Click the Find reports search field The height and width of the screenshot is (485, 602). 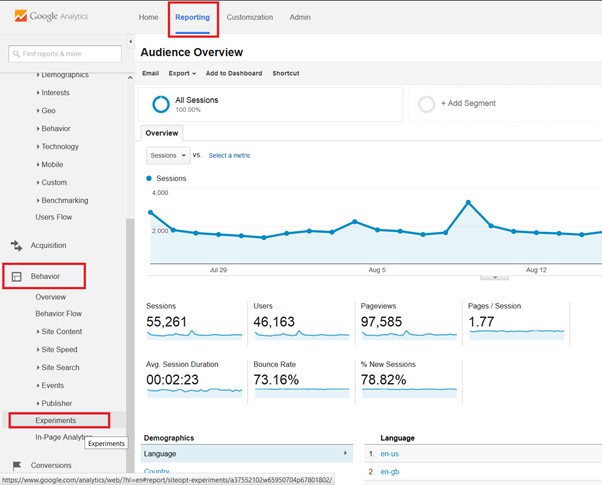68,53
